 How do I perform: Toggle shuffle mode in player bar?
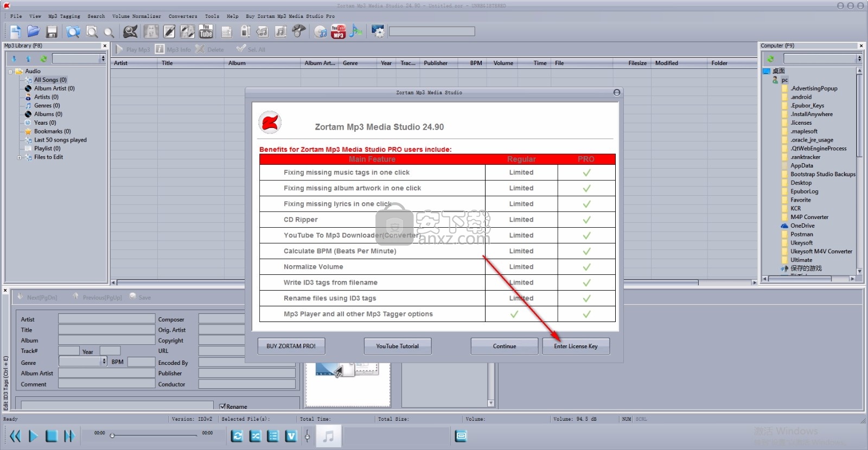pos(256,436)
